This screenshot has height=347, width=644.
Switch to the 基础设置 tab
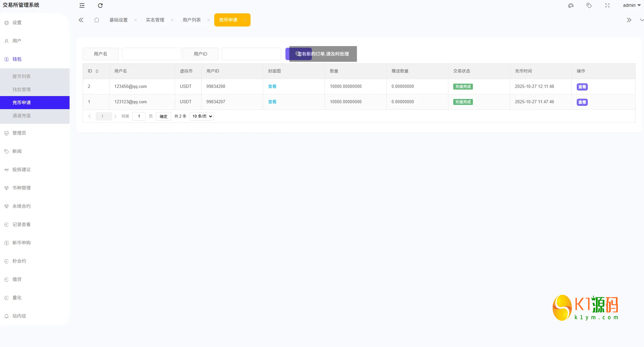[119, 20]
